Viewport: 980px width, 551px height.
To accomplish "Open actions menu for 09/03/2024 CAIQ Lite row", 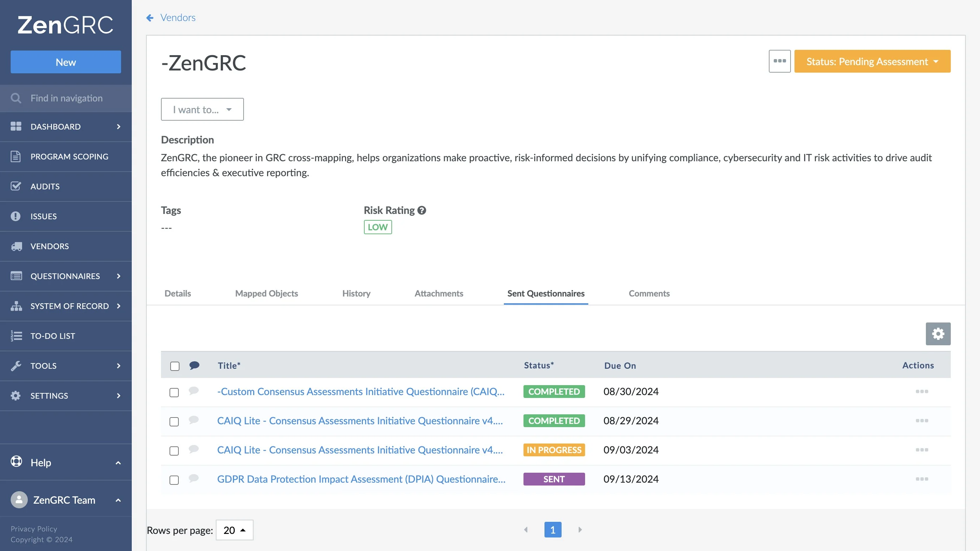I will coord(922,450).
